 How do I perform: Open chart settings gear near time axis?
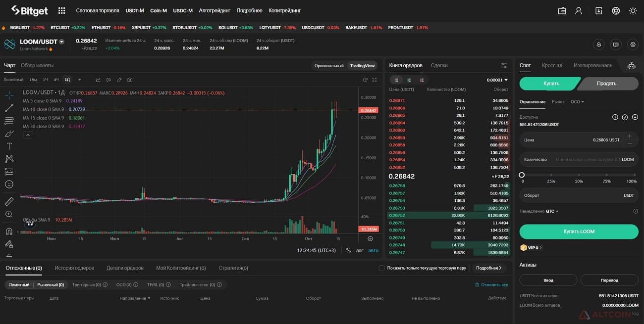[370, 238]
